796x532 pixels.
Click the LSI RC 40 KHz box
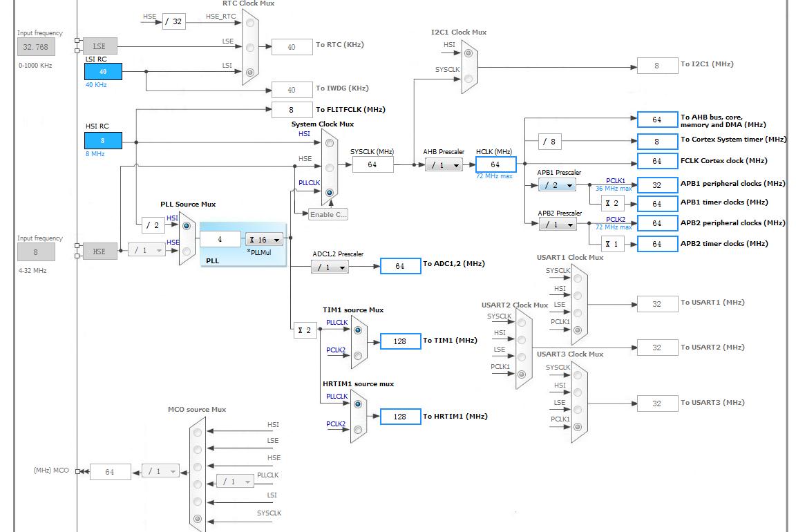point(103,72)
